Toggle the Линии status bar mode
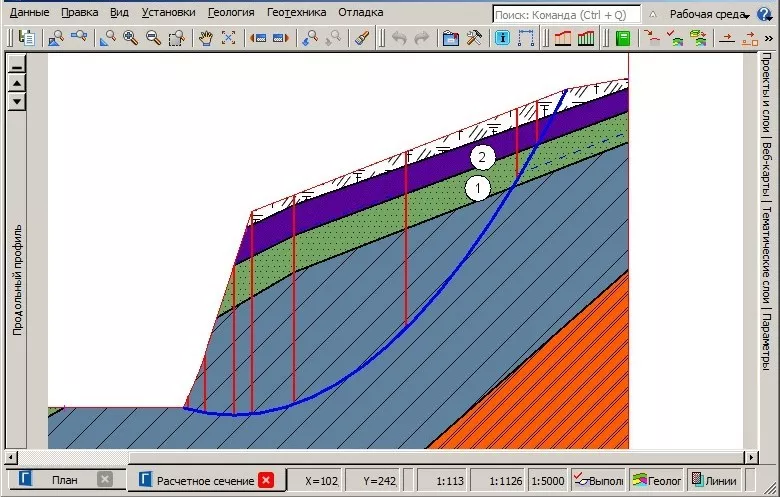This screenshot has height=497, width=780. coord(712,481)
